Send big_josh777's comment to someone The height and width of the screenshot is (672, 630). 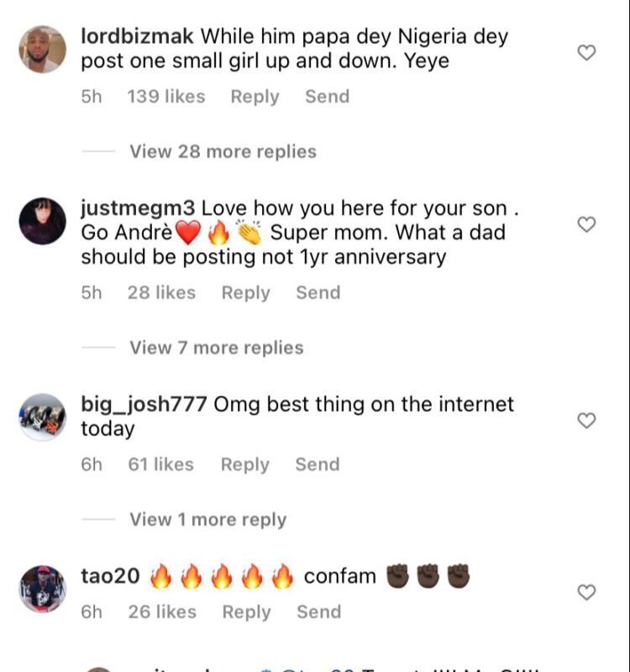click(x=318, y=465)
